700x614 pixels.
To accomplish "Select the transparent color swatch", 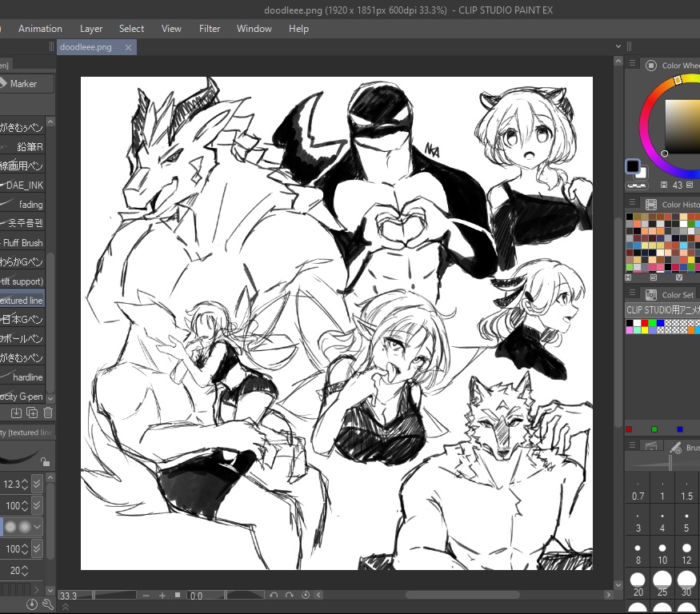I will point(637,185).
